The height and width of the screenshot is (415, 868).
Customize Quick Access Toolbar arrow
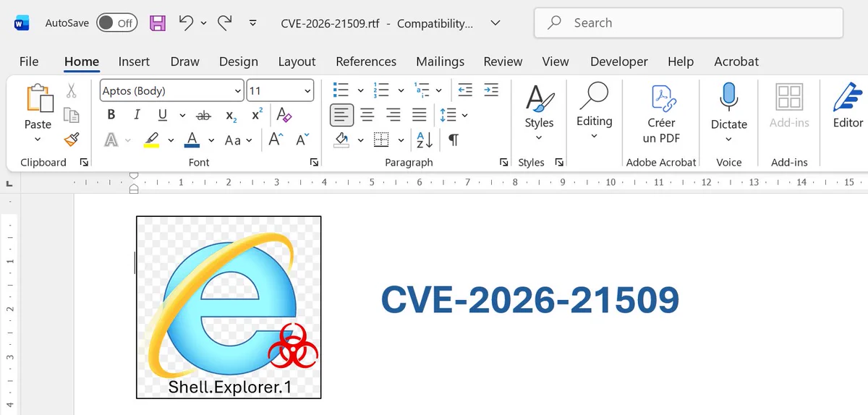[x=252, y=23]
